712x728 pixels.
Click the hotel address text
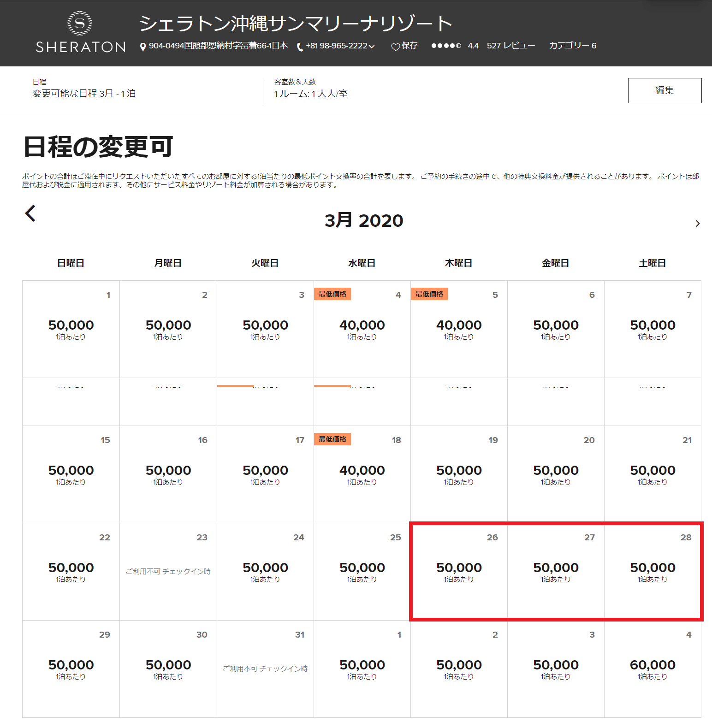tap(218, 46)
